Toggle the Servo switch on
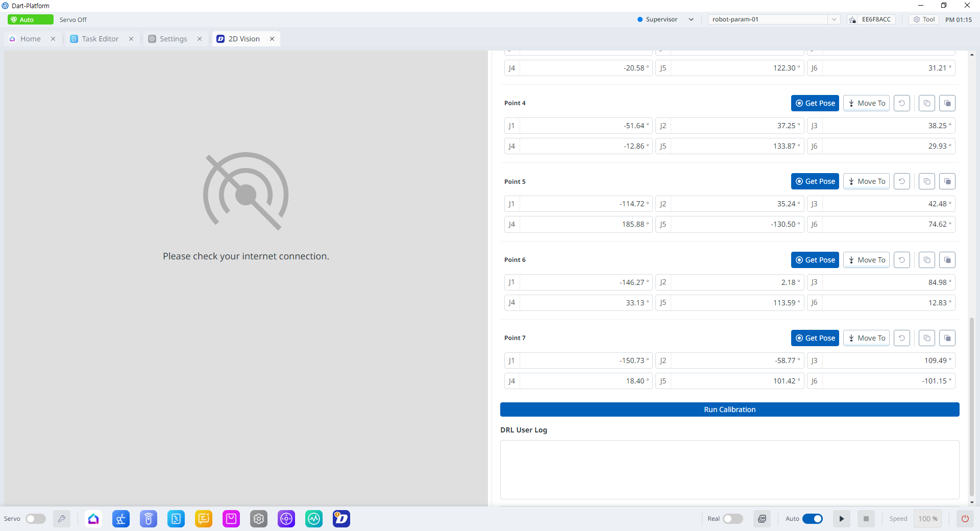 tap(36, 519)
